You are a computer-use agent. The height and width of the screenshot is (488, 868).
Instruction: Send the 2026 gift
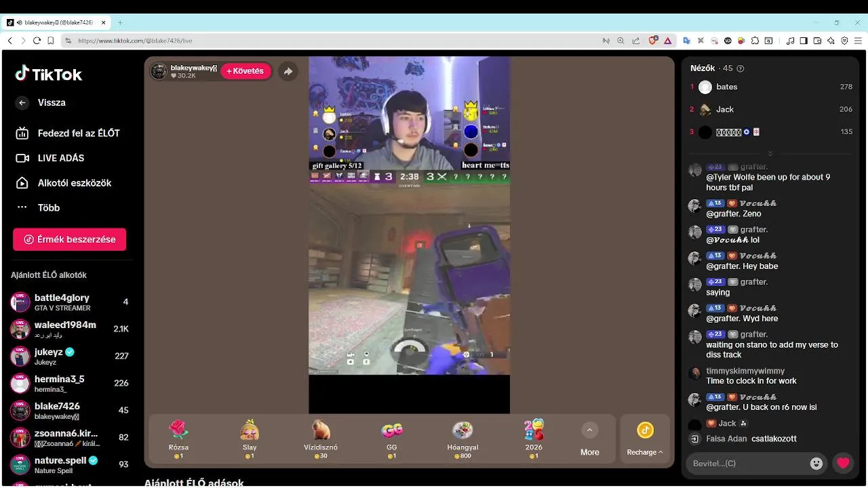(534, 439)
